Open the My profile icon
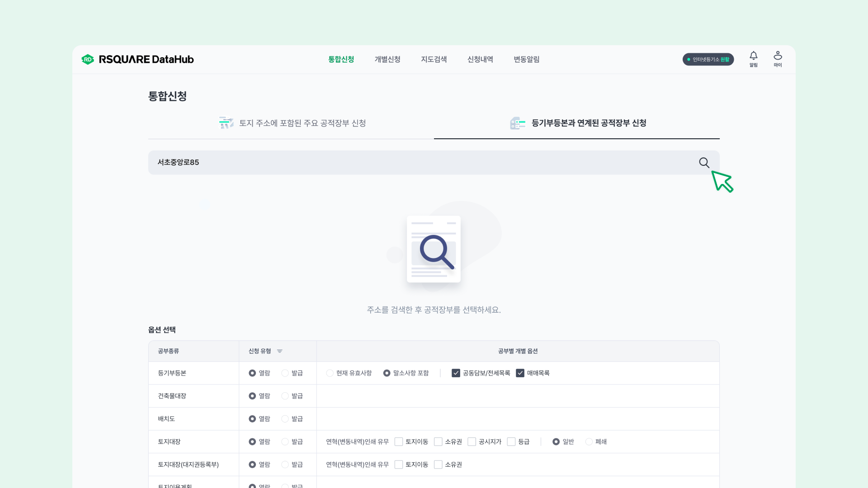The width and height of the screenshot is (868, 488). [778, 56]
